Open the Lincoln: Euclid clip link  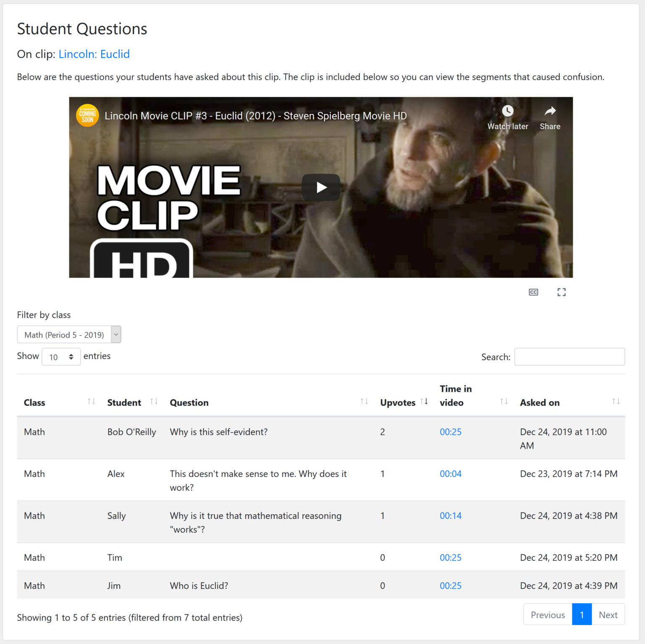(x=94, y=54)
